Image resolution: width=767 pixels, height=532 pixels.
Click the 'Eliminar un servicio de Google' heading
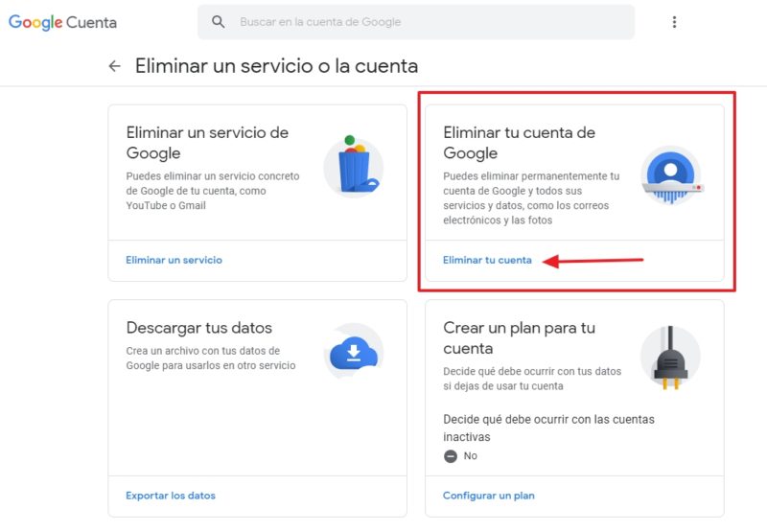coord(207,143)
